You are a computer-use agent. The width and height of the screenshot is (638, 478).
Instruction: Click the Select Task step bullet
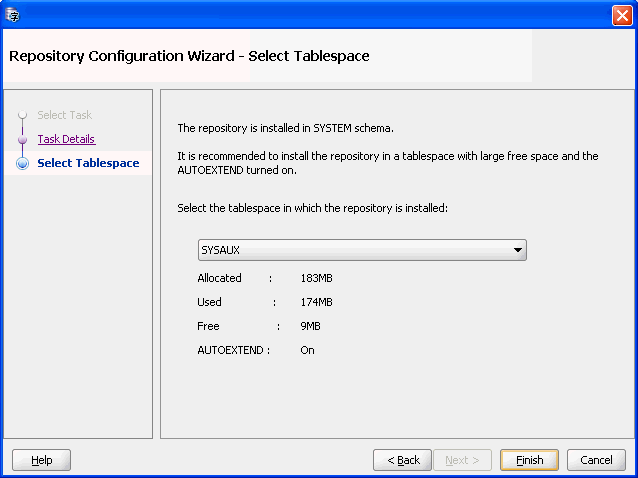(x=22, y=115)
